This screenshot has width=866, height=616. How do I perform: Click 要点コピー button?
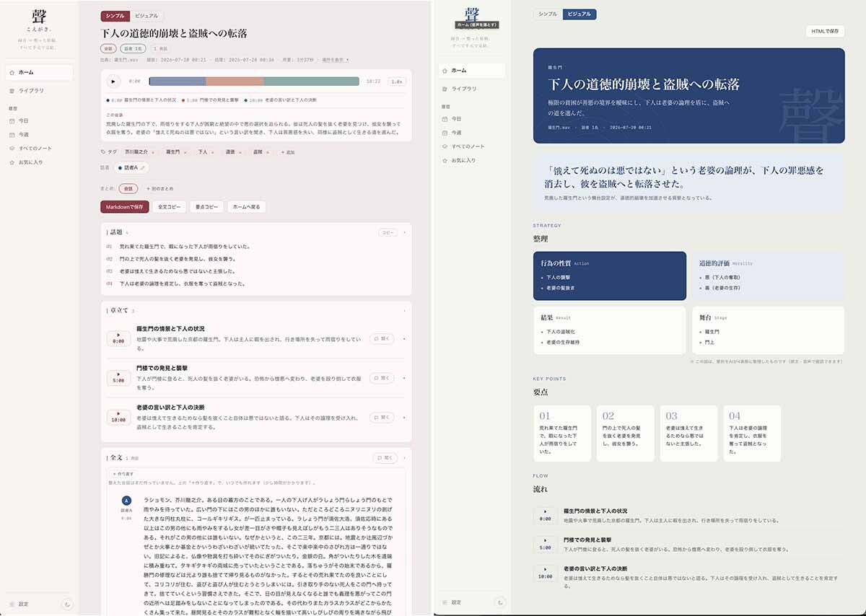(x=207, y=207)
